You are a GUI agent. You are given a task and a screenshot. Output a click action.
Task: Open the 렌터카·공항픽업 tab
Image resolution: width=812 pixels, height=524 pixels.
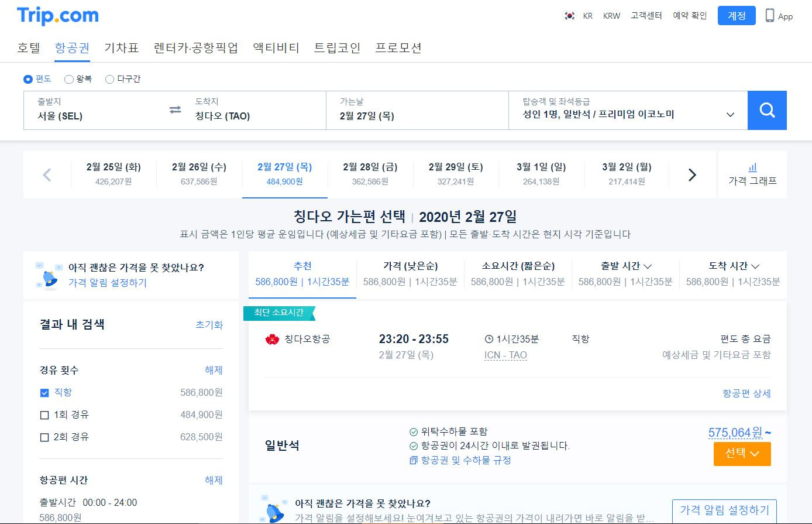pyautogui.click(x=196, y=48)
